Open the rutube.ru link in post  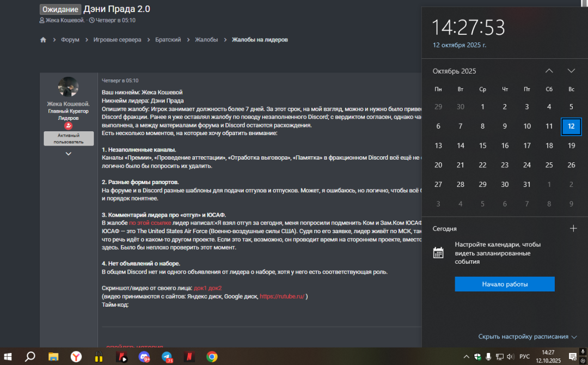click(281, 297)
